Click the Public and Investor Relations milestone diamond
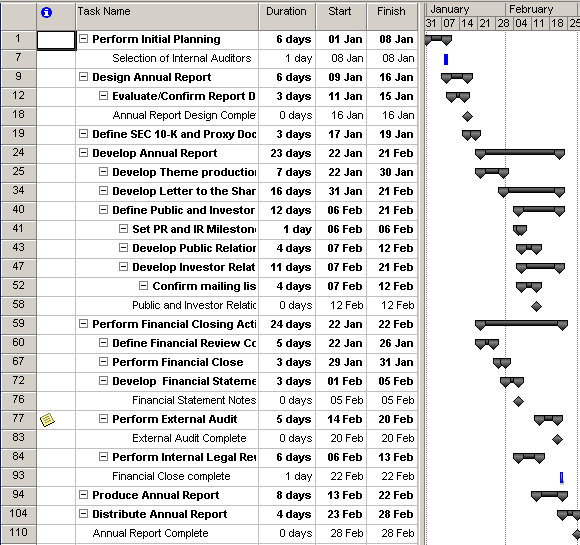The width and height of the screenshot is (580, 545). coord(536,306)
